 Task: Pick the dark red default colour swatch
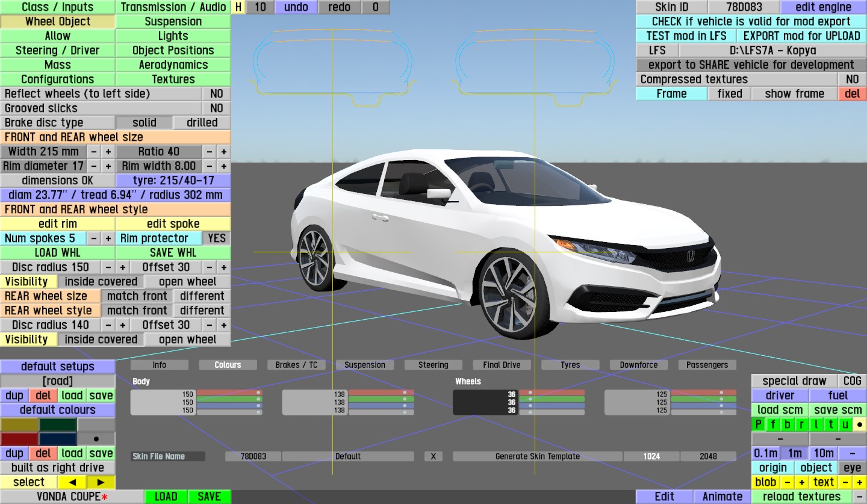point(19,439)
